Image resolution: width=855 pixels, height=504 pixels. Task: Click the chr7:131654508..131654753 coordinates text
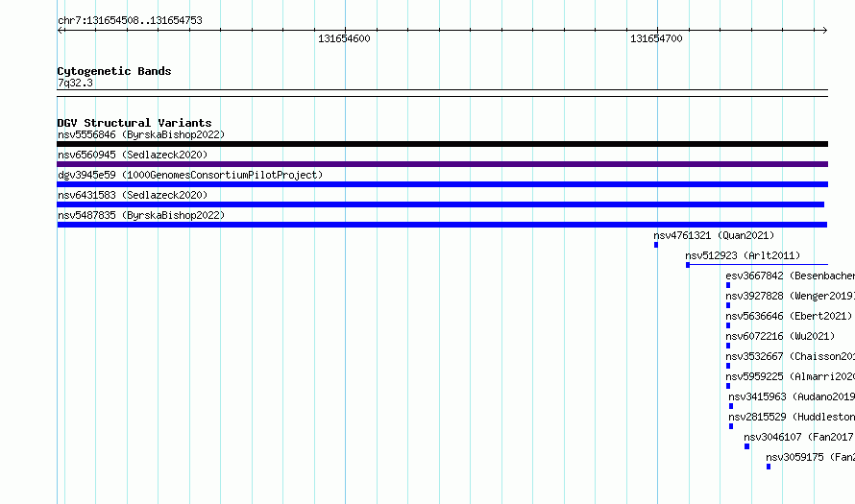[130, 20]
